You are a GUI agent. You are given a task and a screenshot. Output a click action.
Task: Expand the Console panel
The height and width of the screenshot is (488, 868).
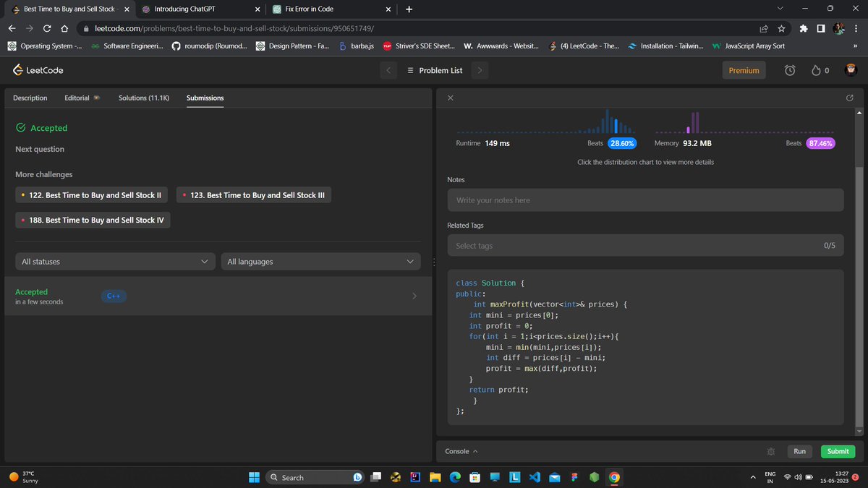[461, 451]
